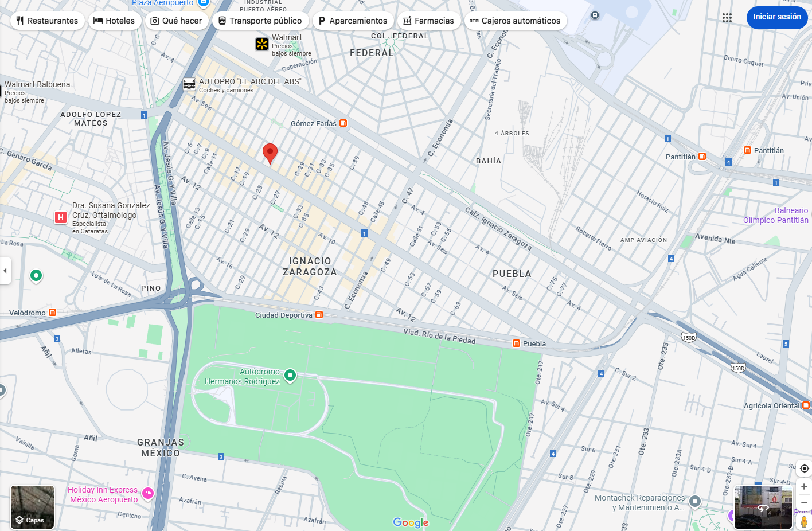Zoom in with the plus button

(805, 486)
